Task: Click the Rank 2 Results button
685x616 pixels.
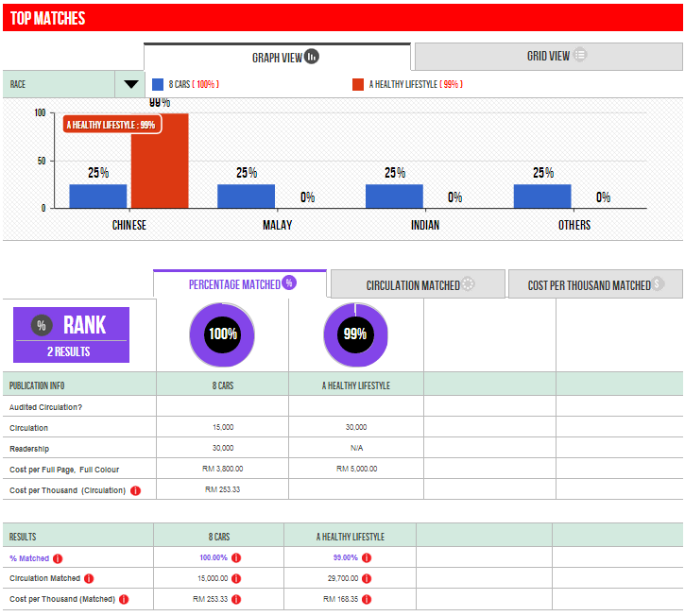Action: 71,335
